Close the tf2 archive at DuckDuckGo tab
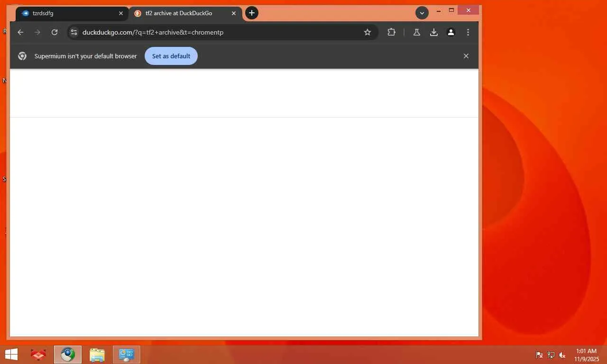This screenshot has height=364, width=607. (x=234, y=13)
